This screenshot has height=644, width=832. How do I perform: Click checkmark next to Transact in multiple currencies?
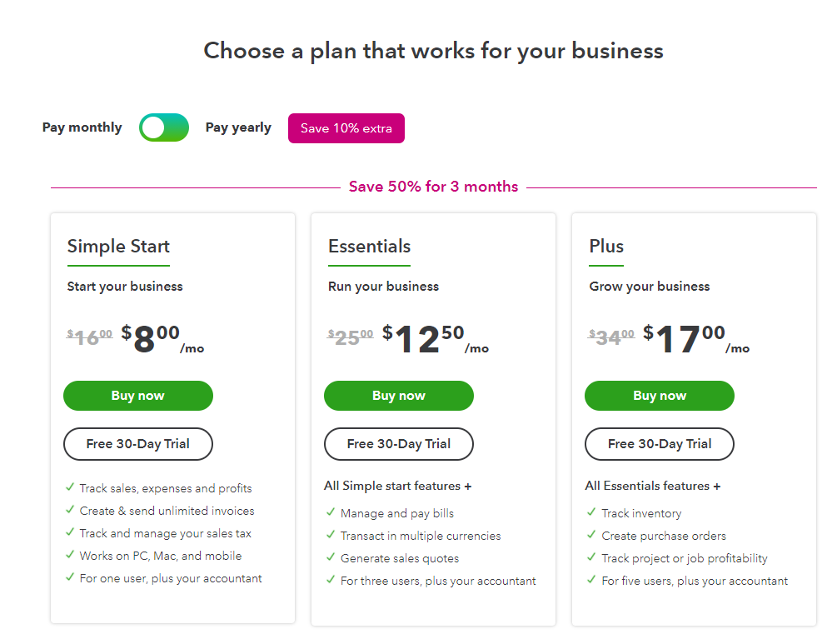click(x=330, y=536)
